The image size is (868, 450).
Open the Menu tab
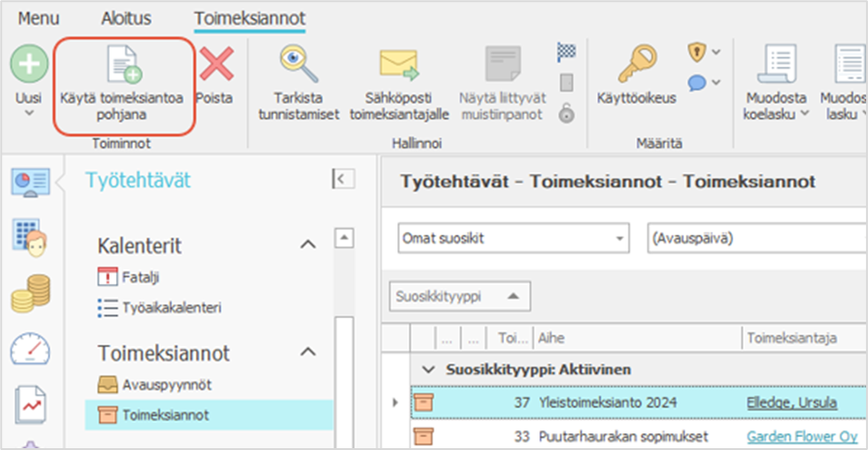point(39,19)
